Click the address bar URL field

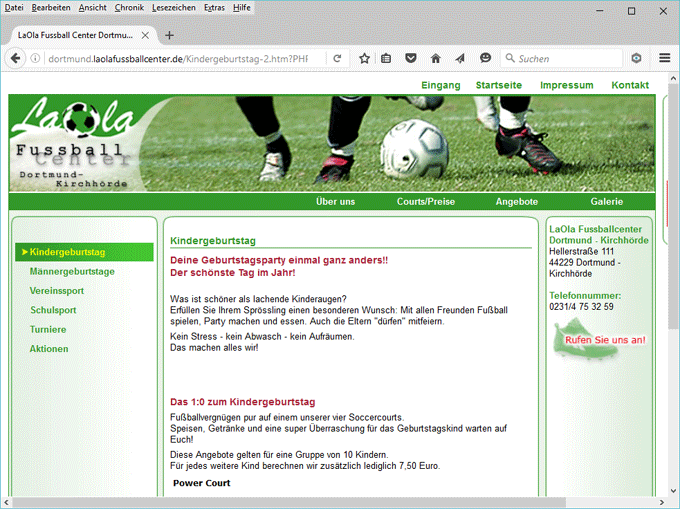tap(178, 59)
